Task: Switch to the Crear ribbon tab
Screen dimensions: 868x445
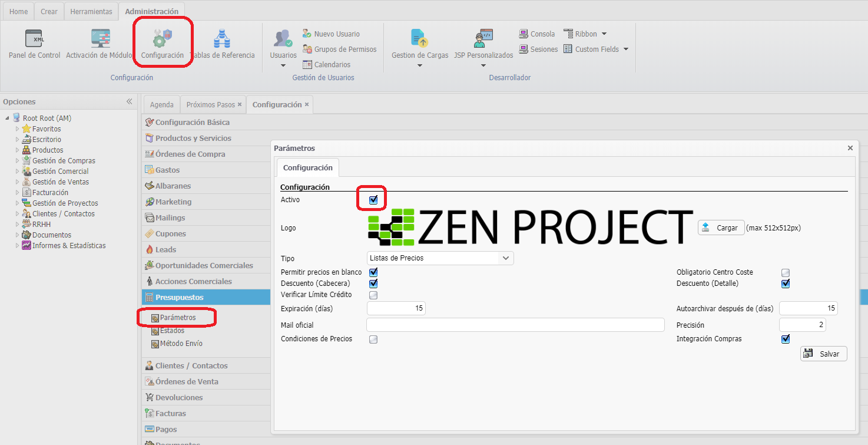Action: 49,12
